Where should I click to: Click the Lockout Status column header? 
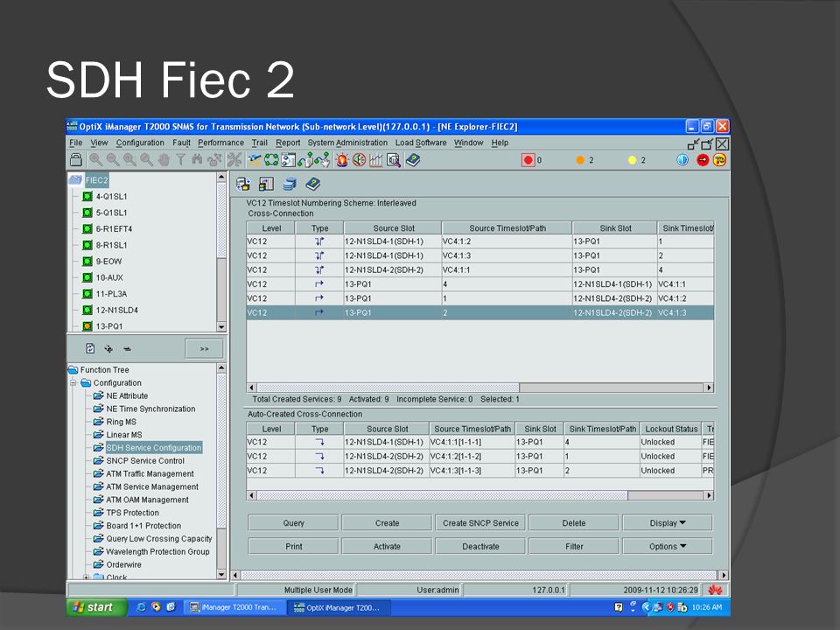671,429
